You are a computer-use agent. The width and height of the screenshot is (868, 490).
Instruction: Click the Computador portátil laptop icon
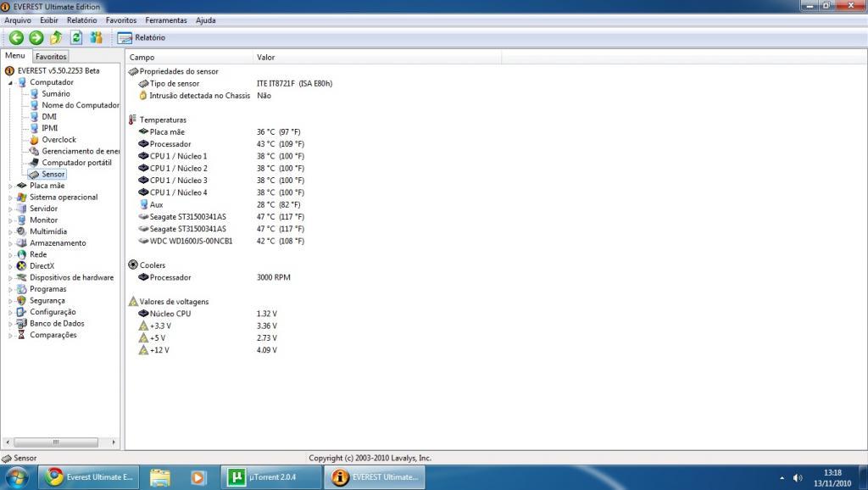[34, 163]
